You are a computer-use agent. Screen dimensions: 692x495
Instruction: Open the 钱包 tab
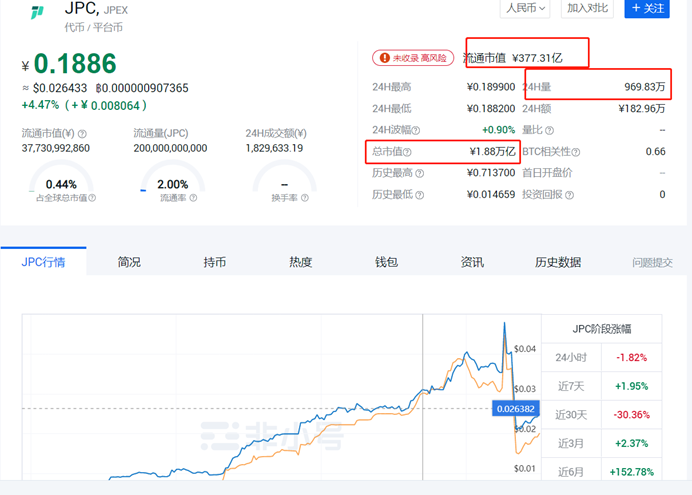click(x=386, y=262)
